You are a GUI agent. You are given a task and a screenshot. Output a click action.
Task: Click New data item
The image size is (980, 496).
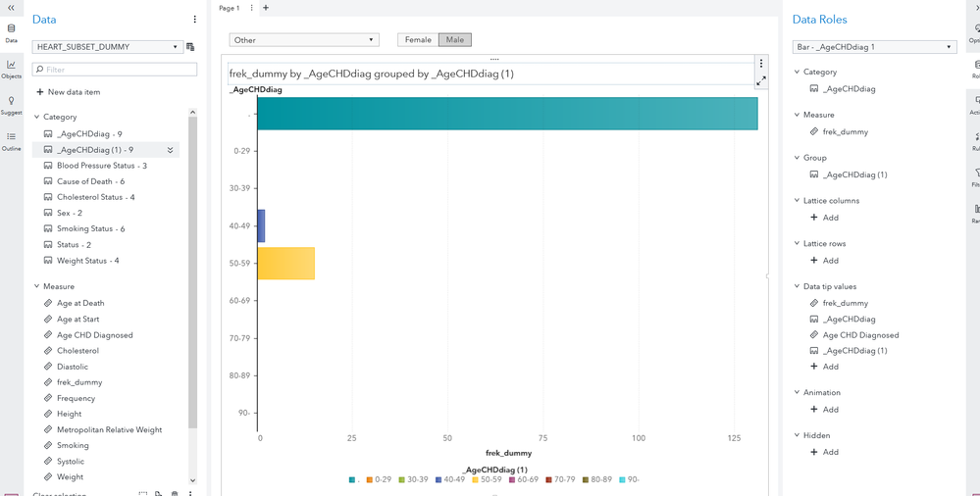pos(68,92)
